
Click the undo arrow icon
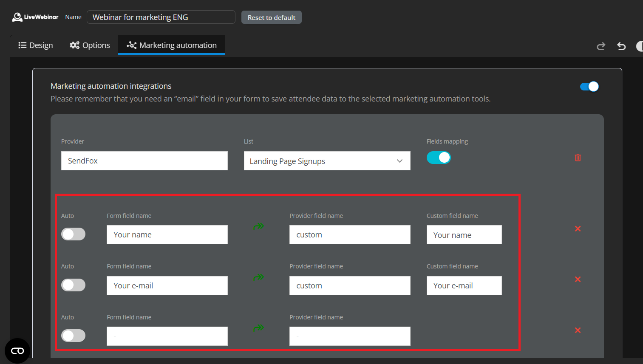(x=621, y=46)
